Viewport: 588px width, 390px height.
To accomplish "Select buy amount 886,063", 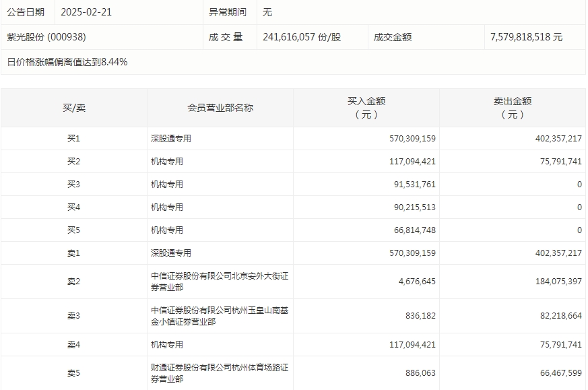I will tap(420, 372).
